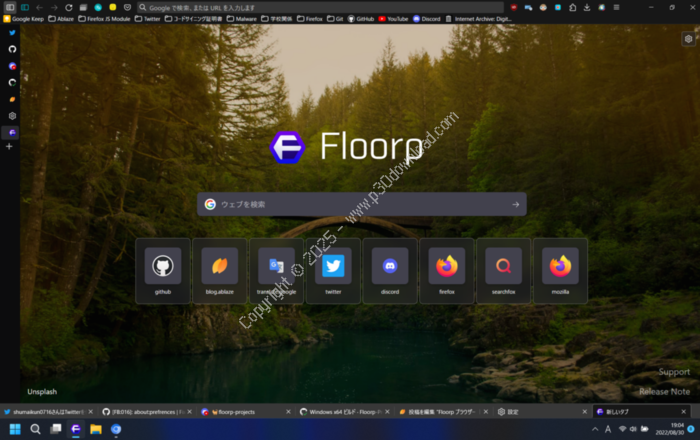
Task: Click the Google web search box
Action: point(360,204)
